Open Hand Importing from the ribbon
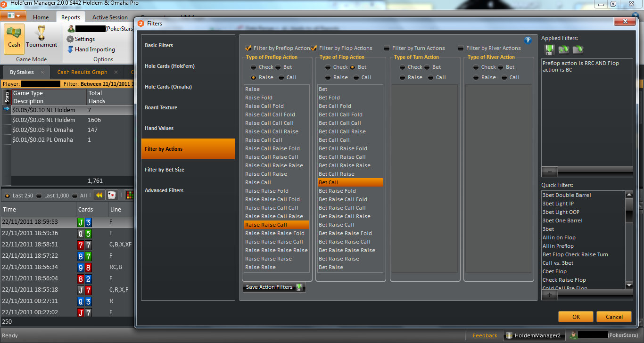Viewport: 644px width, 343px height. [x=91, y=49]
